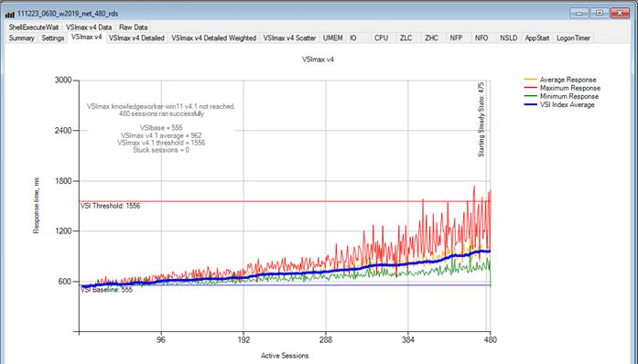Click the 'VSIbase = 555' text

[x=161, y=128]
